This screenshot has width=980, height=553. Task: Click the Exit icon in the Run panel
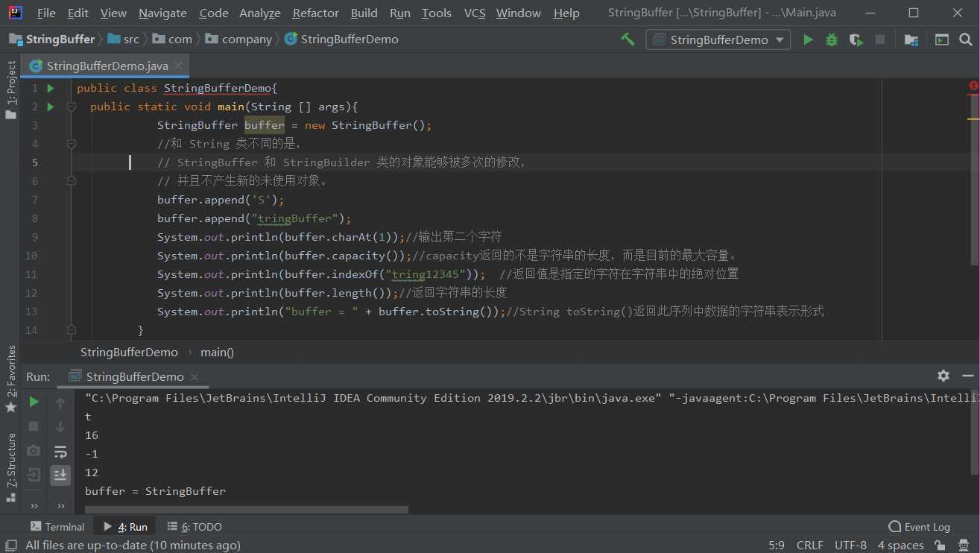click(x=34, y=474)
